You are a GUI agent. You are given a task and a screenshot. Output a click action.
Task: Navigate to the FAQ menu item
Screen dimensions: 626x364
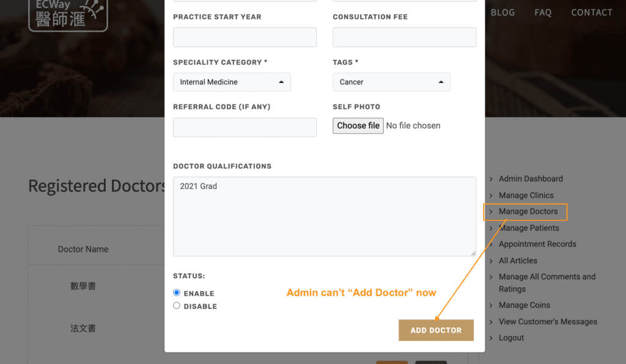coord(542,12)
